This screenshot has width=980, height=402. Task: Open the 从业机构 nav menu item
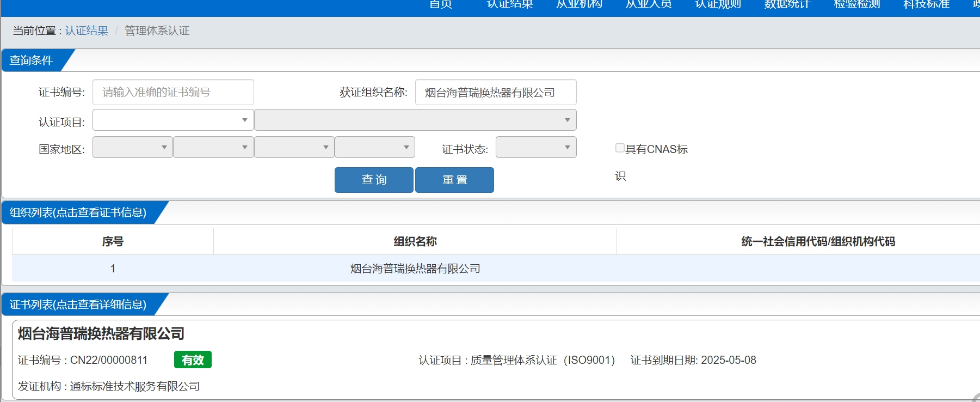coord(579,4)
